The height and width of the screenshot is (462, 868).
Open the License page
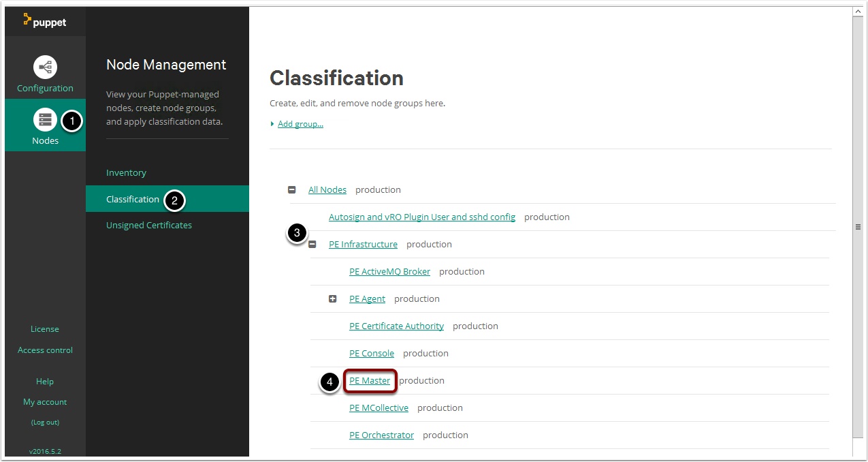(45, 329)
